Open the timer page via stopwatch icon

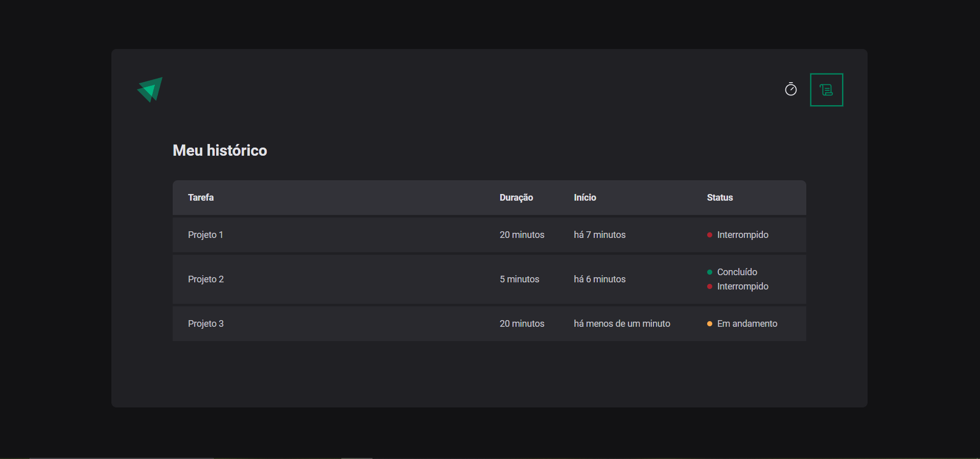pyautogui.click(x=790, y=89)
